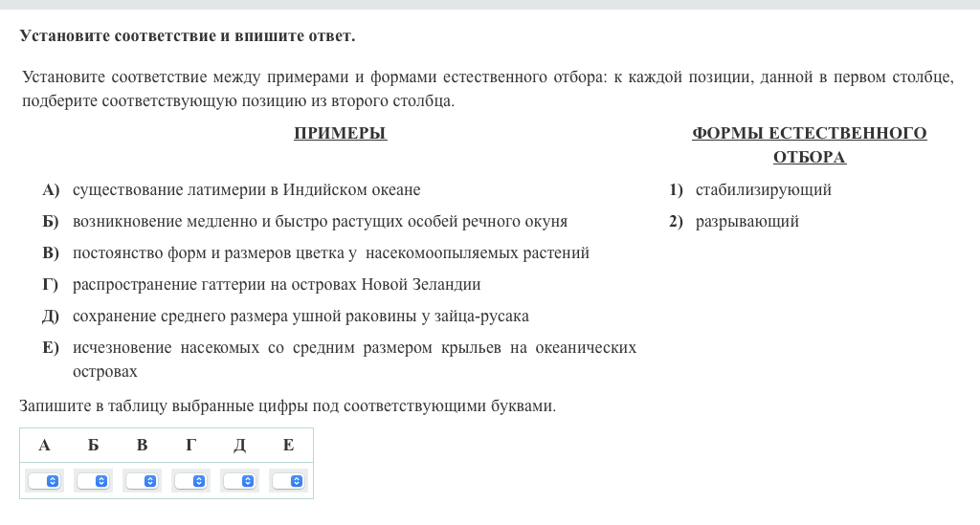Click example Е about insects' wing size
Screen dimensions: 980x525
point(354,348)
